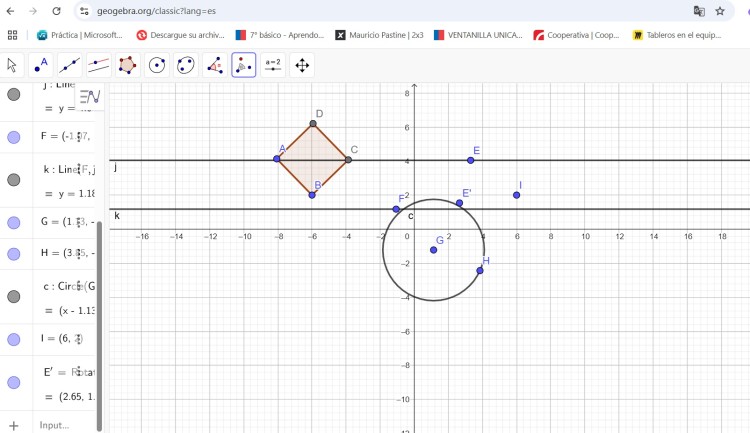Go forward in browser history

(33, 11)
